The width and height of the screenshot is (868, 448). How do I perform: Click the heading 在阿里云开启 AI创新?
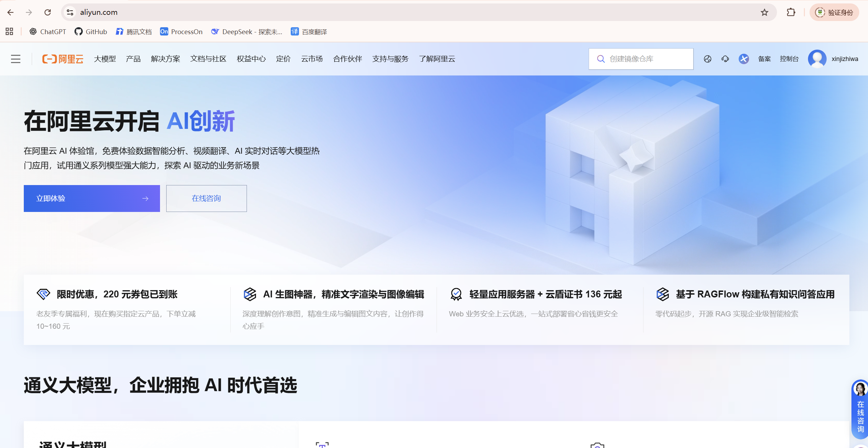click(x=129, y=121)
